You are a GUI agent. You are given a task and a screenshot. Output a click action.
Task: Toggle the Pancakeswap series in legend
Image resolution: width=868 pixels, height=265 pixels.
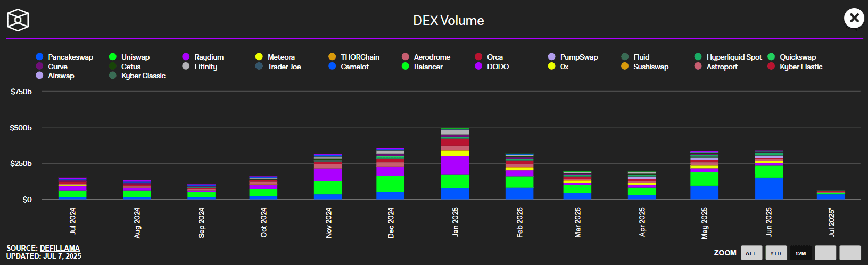[70, 57]
